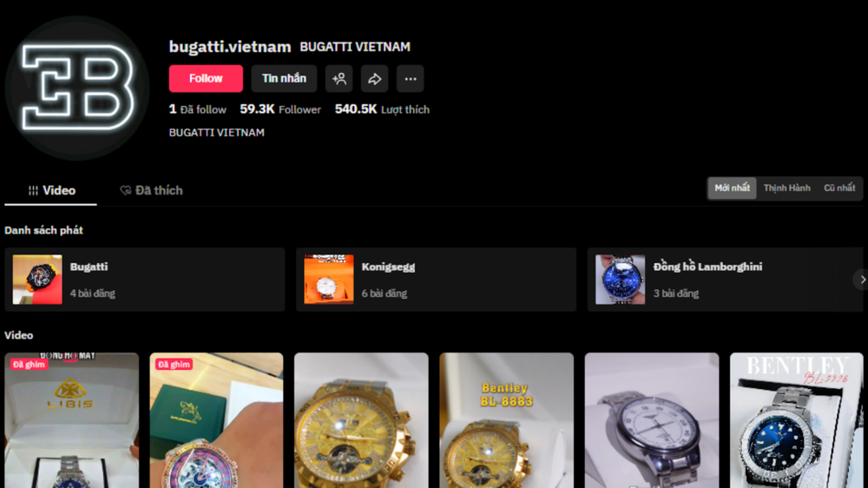
Task: Sort videos by Mới nhất
Action: 732,188
